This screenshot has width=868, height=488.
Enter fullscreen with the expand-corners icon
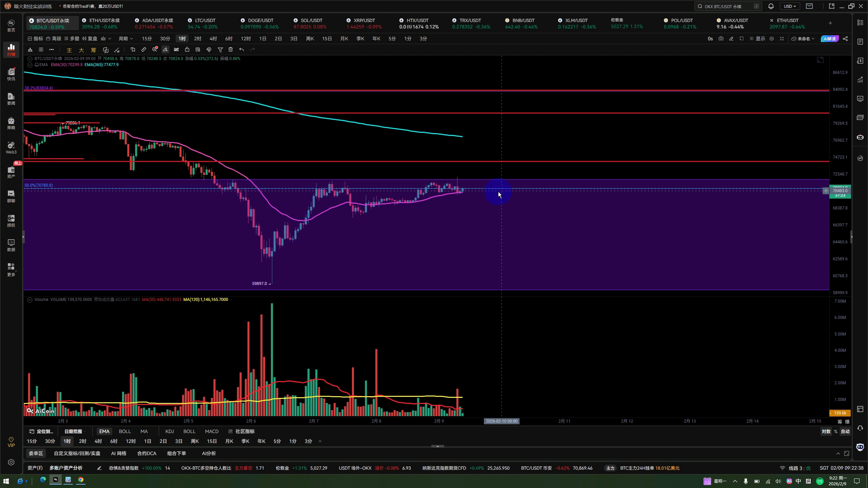point(782,39)
